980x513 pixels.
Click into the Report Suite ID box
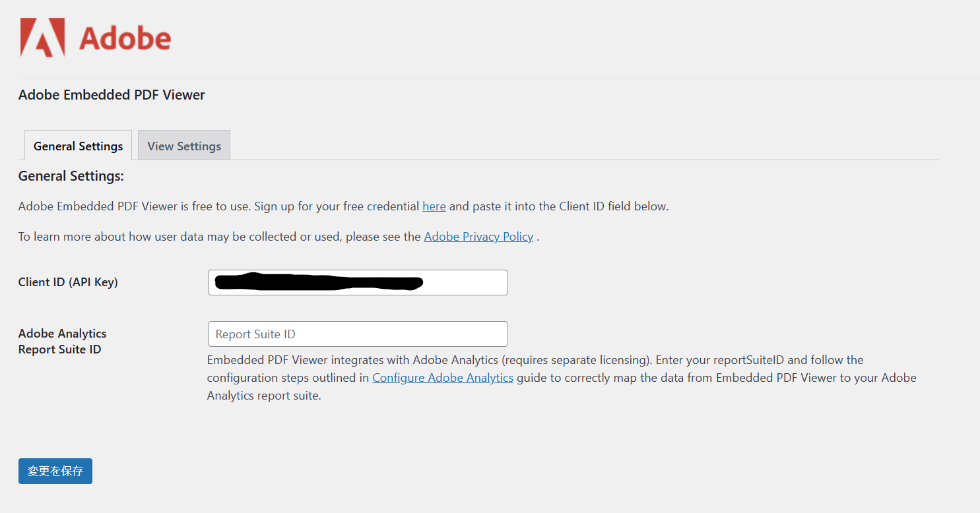357,334
